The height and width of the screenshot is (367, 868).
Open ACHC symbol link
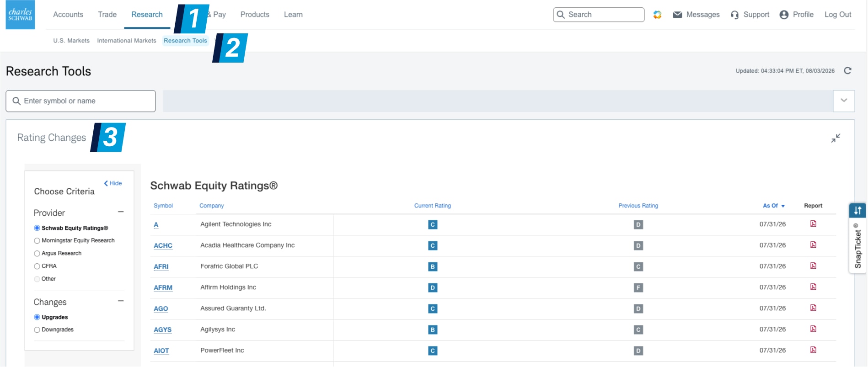pyautogui.click(x=163, y=245)
